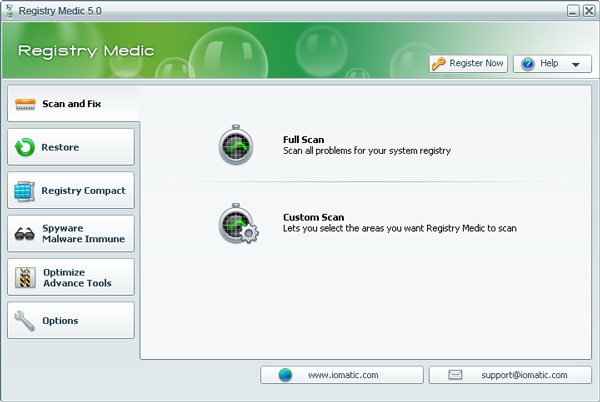Click the Optimize Advance Tools striped icon
Image resolution: width=600 pixels, height=402 pixels.
coord(25,277)
